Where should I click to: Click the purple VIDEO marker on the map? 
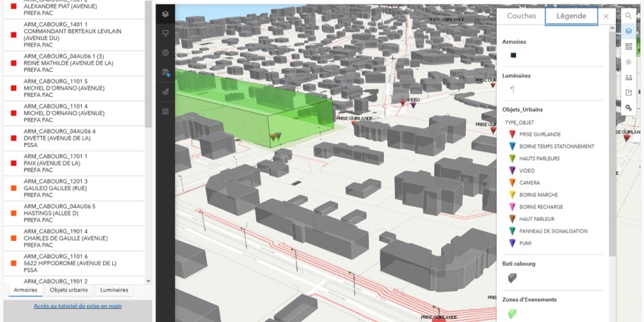[x=413, y=105]
